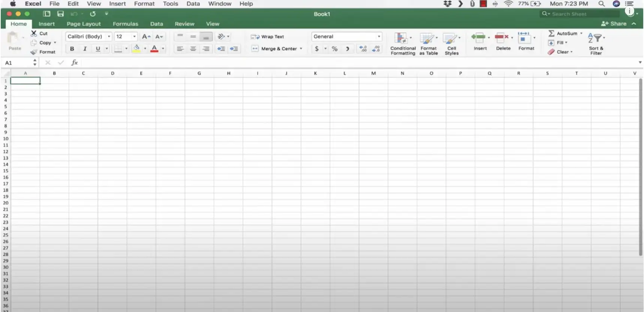The image size is (644, 312).
Task: Click the Sort & Filter icon
Action: point(595,38)
